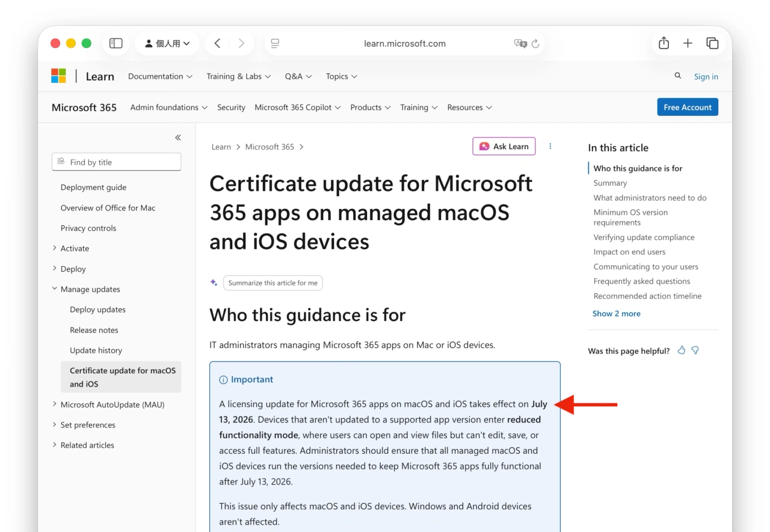Jump to Communicating to your users

tap(645, 266)
